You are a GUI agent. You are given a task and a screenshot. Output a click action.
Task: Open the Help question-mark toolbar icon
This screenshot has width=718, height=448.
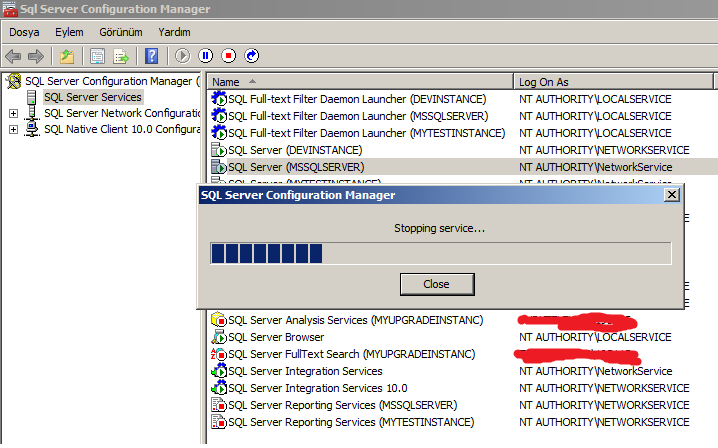(152, 56)
